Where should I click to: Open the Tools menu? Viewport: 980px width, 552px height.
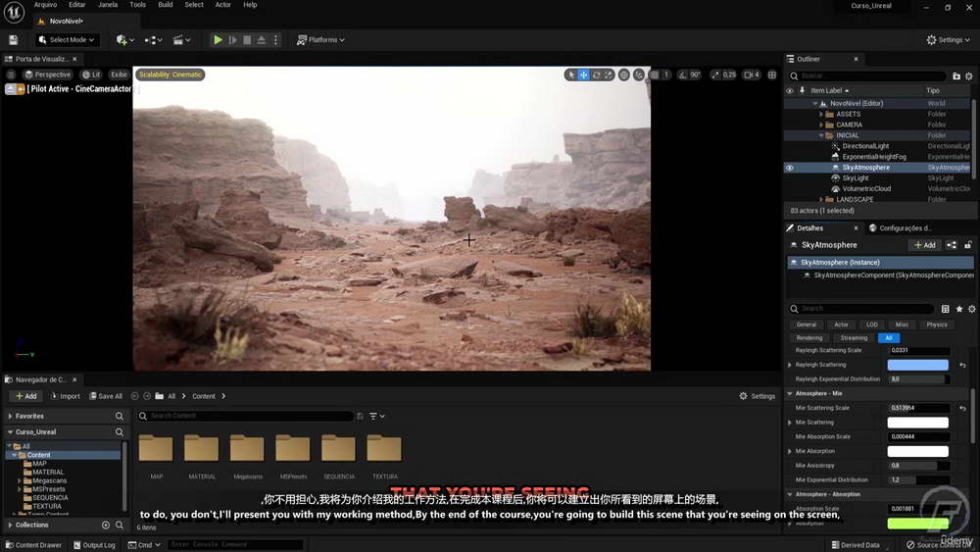pos(137,5)
